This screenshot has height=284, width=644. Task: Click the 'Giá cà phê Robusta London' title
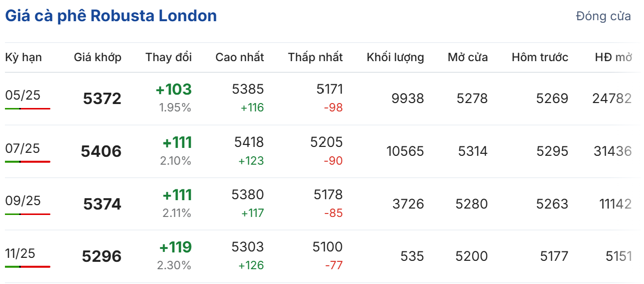click(111, 16)
